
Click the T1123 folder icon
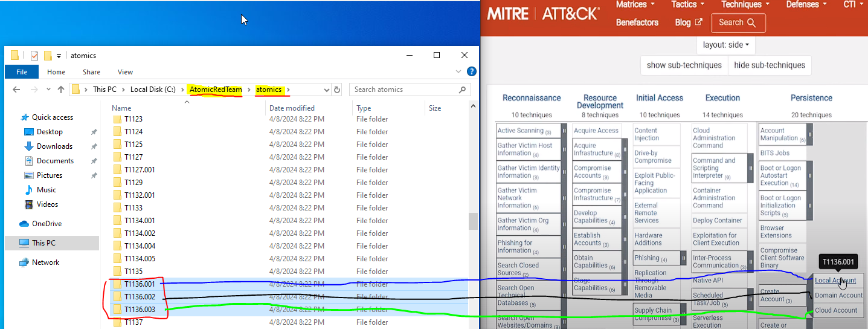[117, 119]
